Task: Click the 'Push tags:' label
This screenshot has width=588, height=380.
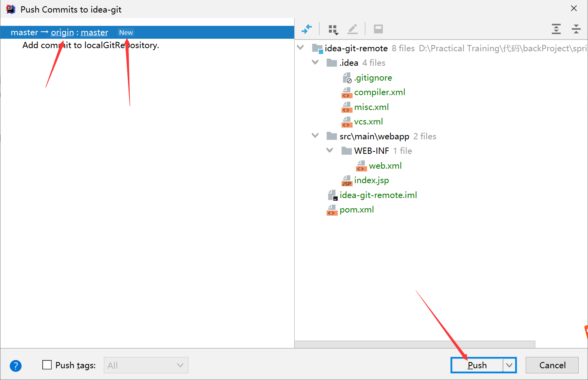Action: click(76, 366)
